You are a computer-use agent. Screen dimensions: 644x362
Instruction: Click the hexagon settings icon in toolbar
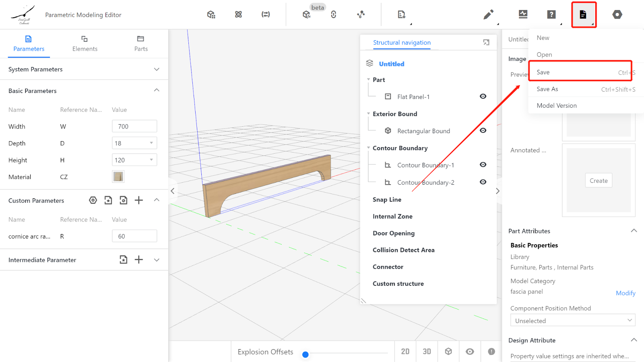click(x=617, y=14)
